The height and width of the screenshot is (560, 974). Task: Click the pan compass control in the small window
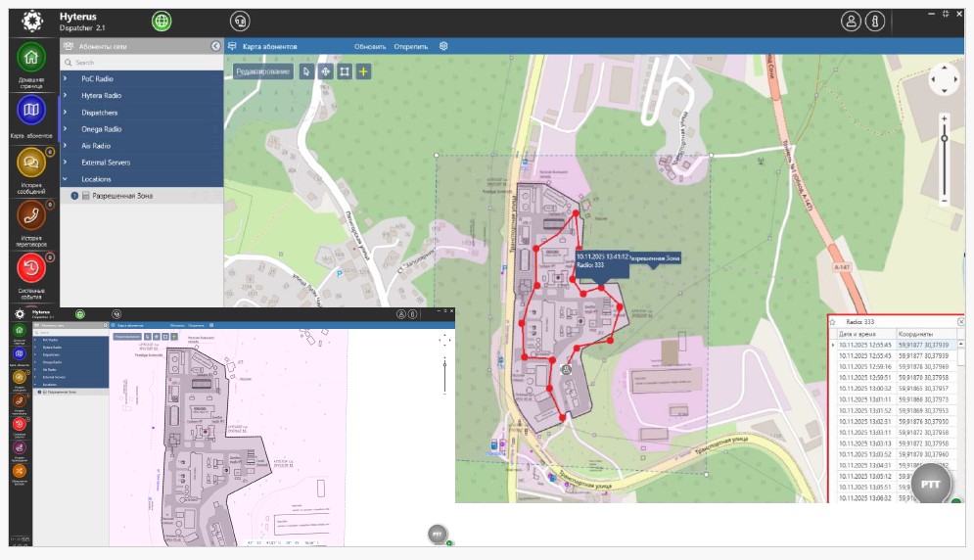click(444, 340)
